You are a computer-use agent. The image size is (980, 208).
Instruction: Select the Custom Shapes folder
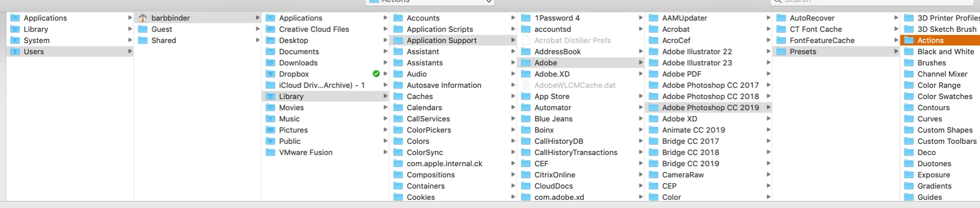tap(940, 130)
